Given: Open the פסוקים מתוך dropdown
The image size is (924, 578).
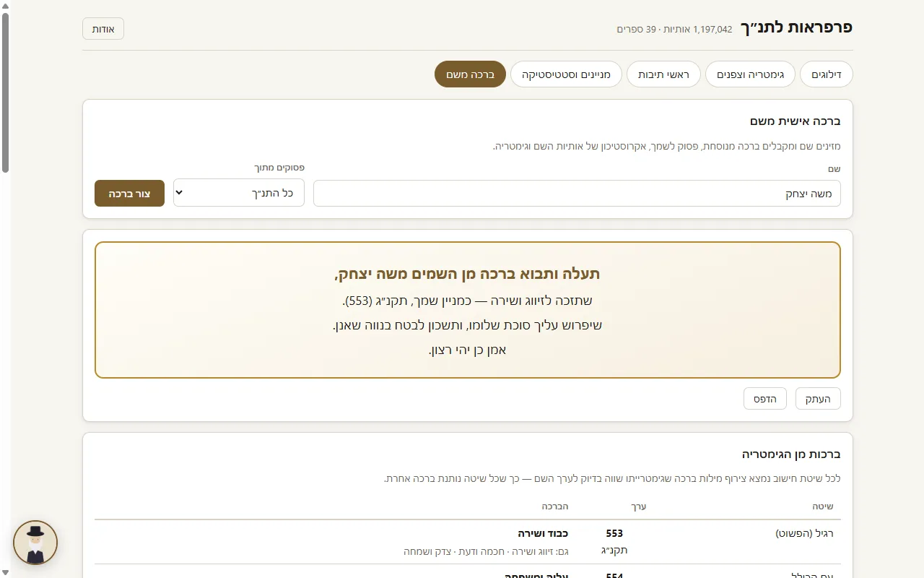Looking at the screenshot, I should (239, 193).
